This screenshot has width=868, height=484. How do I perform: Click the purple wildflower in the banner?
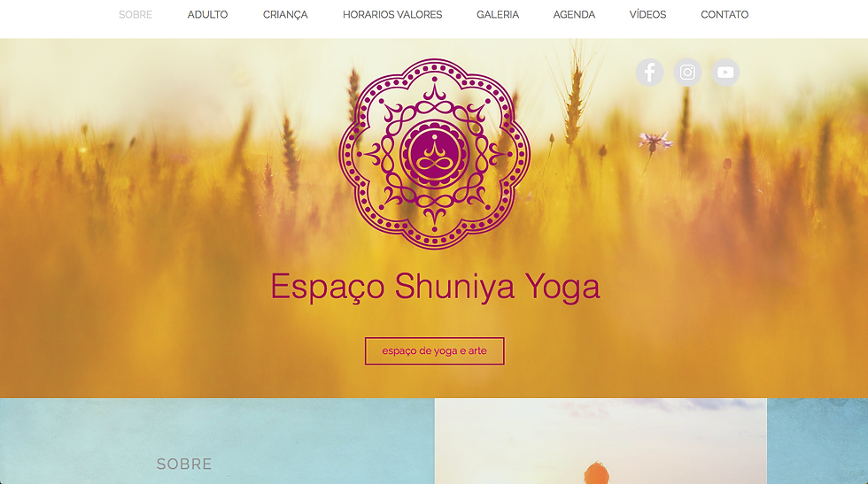655,141
